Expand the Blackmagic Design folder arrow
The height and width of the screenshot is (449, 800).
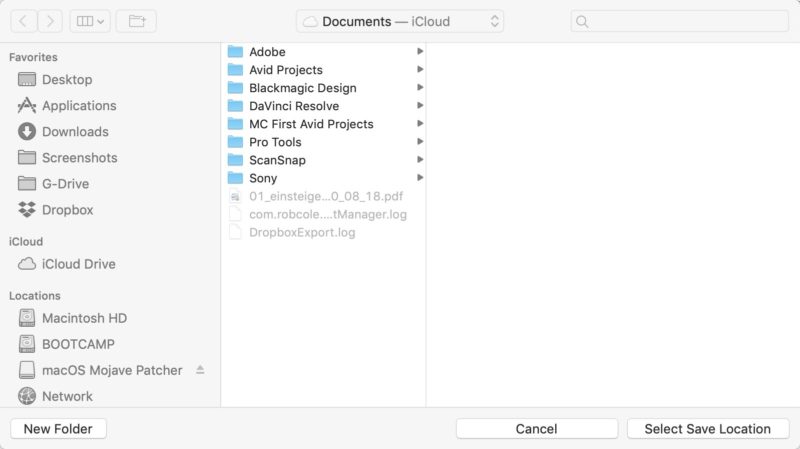pyautogui.click(x=420, y=87)
